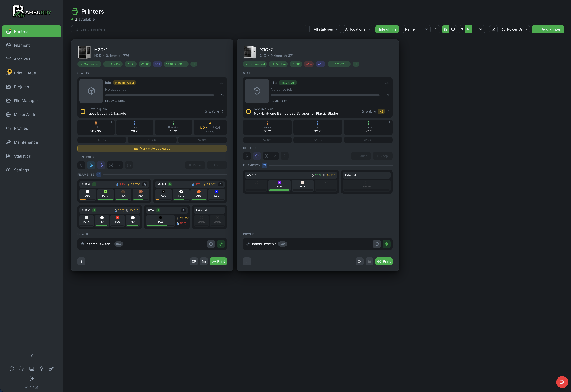
Task: Toggle H2D-1 cooling snowflake control
Action: point(91,165)
